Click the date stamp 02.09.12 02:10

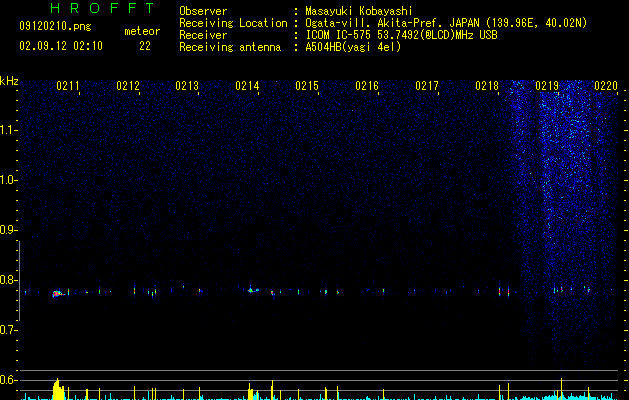point(61,46)
